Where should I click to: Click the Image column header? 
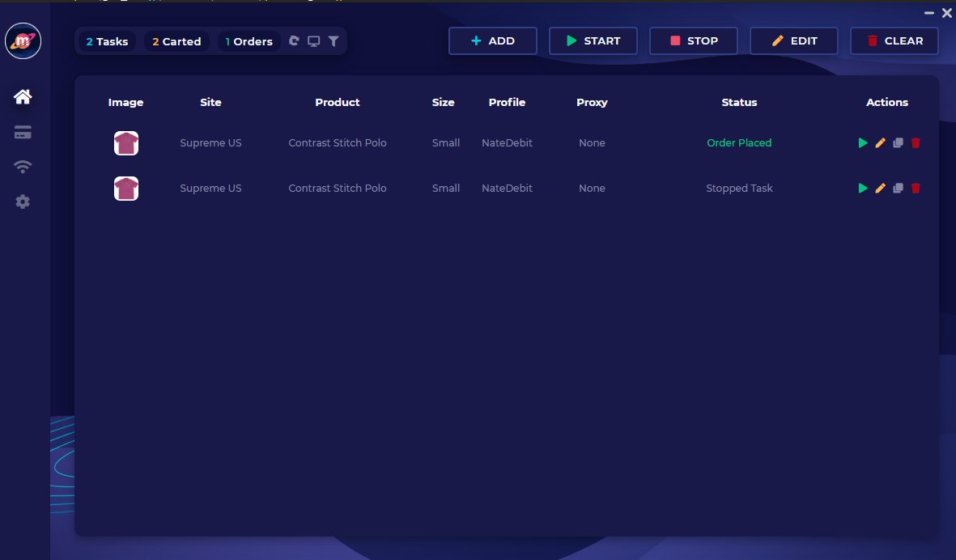click(125, 103)
